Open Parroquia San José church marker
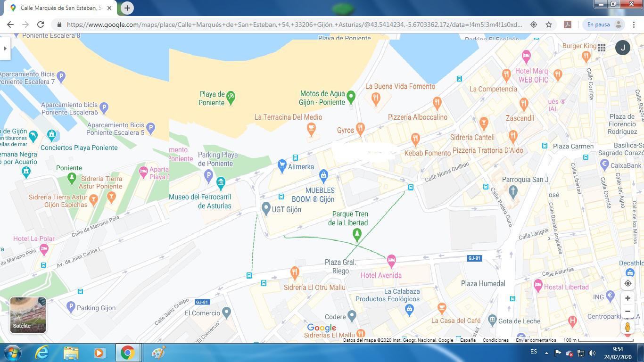The image size is (644, 362). (x=513, y=191)
